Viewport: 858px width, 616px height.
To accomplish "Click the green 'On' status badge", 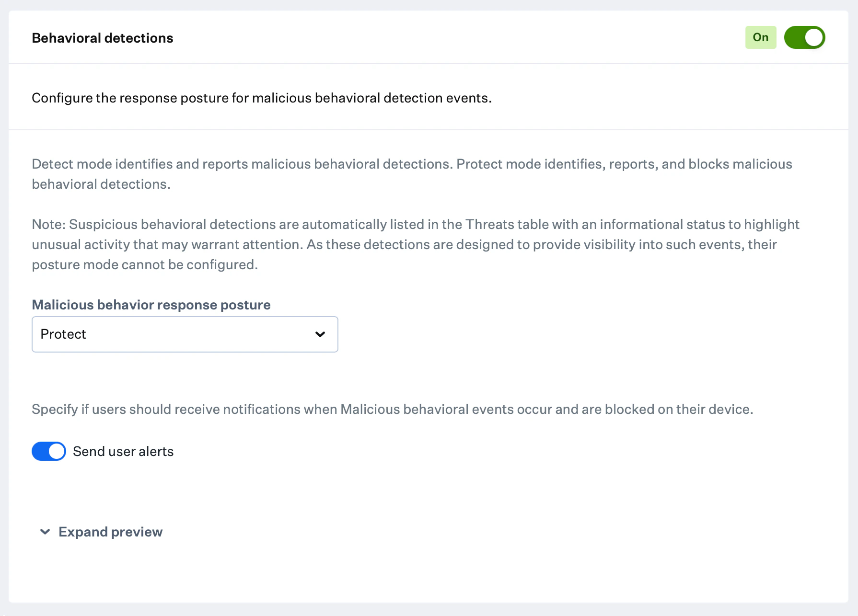I will click(760, 37).
